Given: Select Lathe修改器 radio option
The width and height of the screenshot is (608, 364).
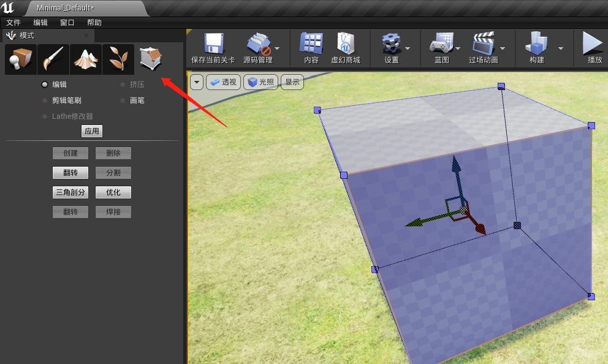Looking at the screenshot, I should pyautogui.click(x=68, y=116).
